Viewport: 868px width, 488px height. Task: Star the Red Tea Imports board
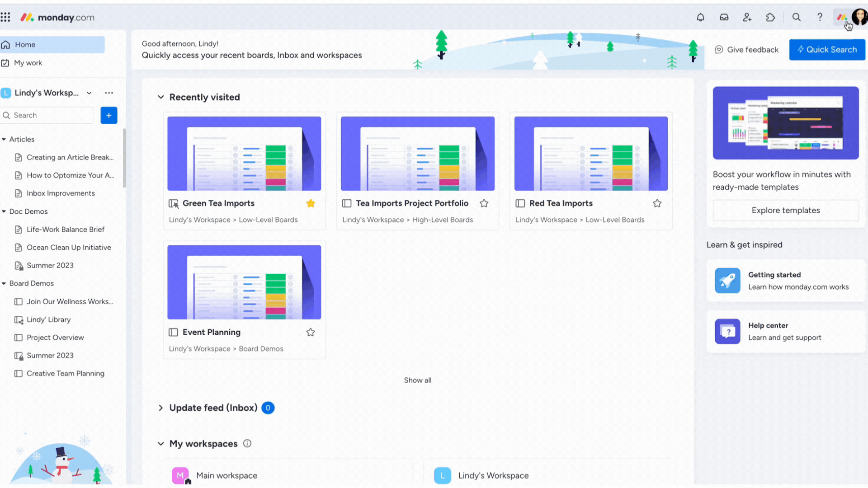[x=657, y=203]
